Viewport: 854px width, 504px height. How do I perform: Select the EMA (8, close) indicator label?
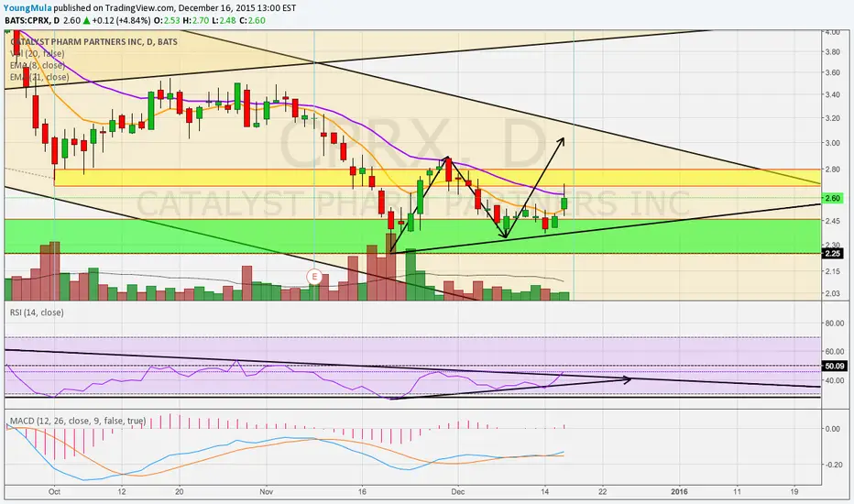(37, 65)
